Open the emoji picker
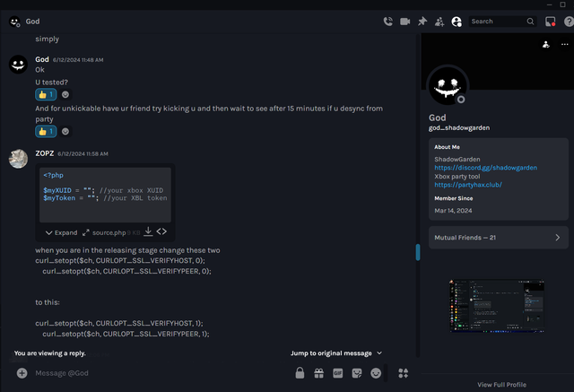This screenshot has width=574, height=392. coord(376,373)
